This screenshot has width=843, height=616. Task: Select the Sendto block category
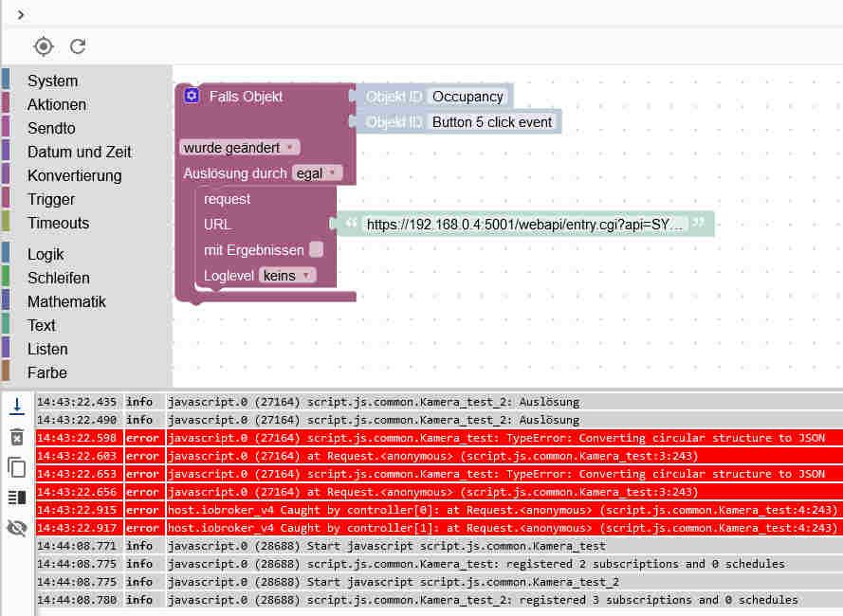point(51,128)
